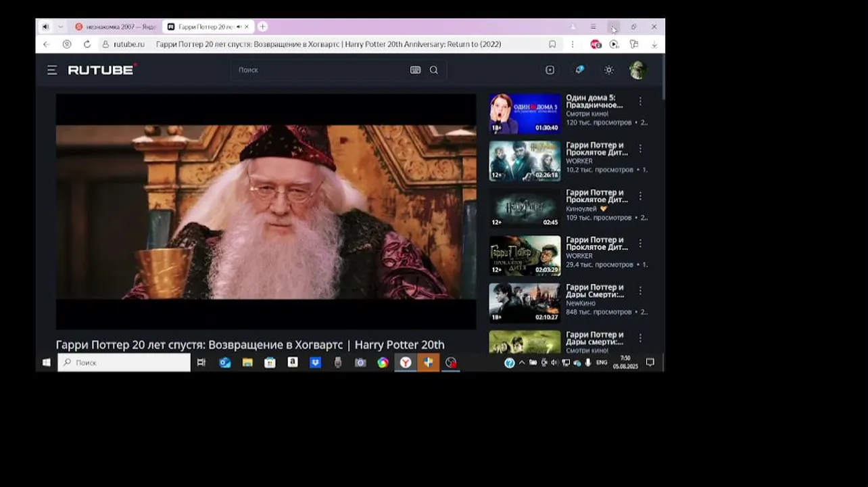Open options for the Киноулей video
868x487 pixels.
(x=640, y=195)
